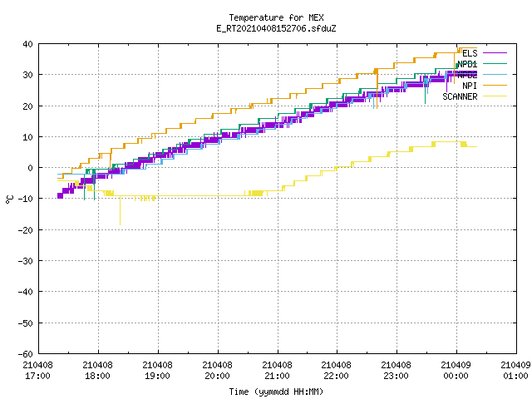Select the filename E_RT20210408152706.sfduZ subtitle

pyautogui.click(x=276, y=28)
